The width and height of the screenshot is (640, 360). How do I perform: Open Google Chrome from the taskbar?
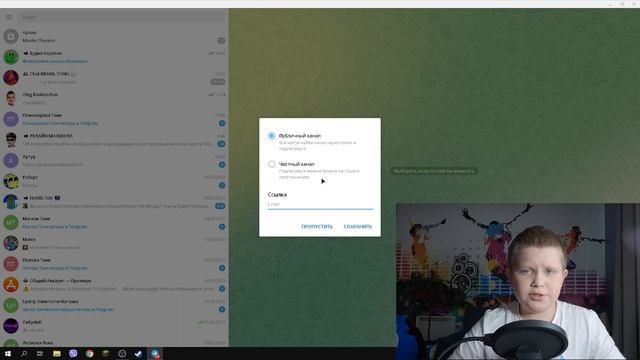pyautogui.click(x=89, y=353)
